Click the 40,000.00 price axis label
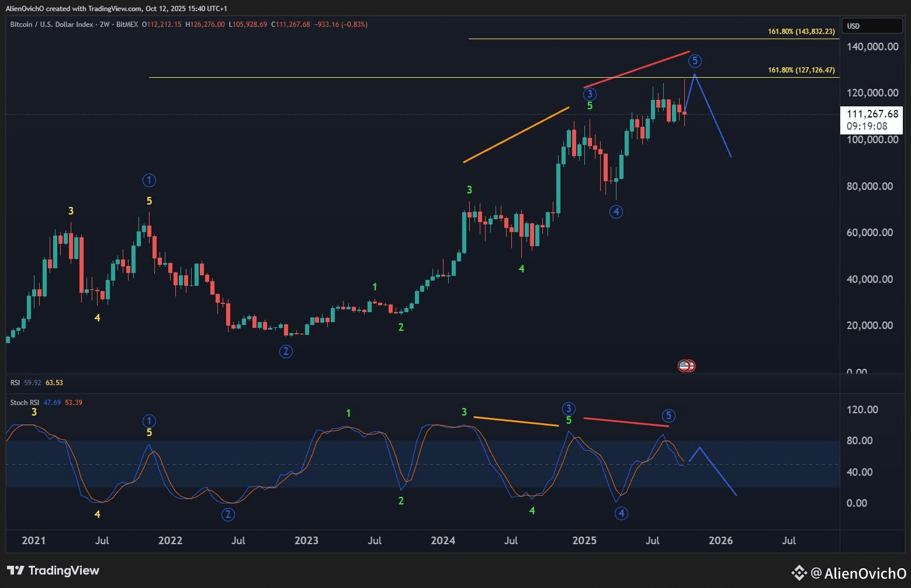The image size is (911, 588). (x=870, y=279)
